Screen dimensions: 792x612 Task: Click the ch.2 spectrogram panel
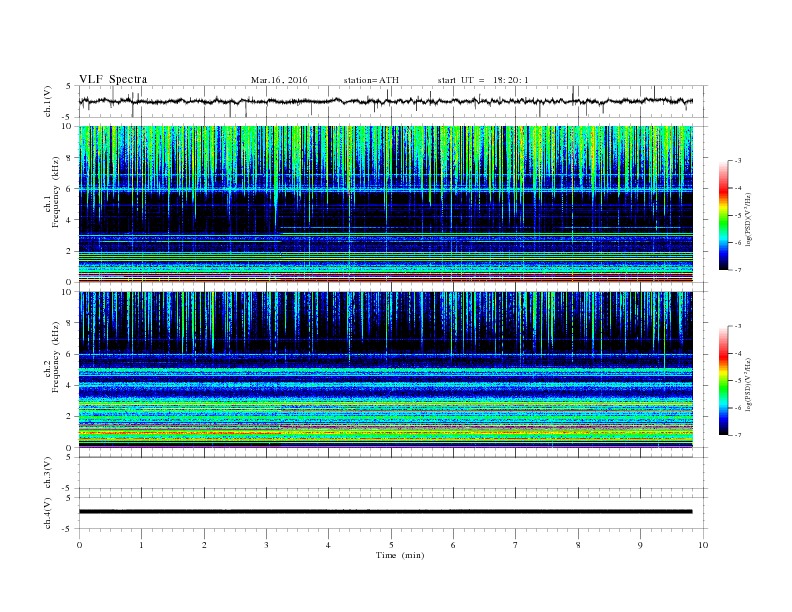[386, 370]
